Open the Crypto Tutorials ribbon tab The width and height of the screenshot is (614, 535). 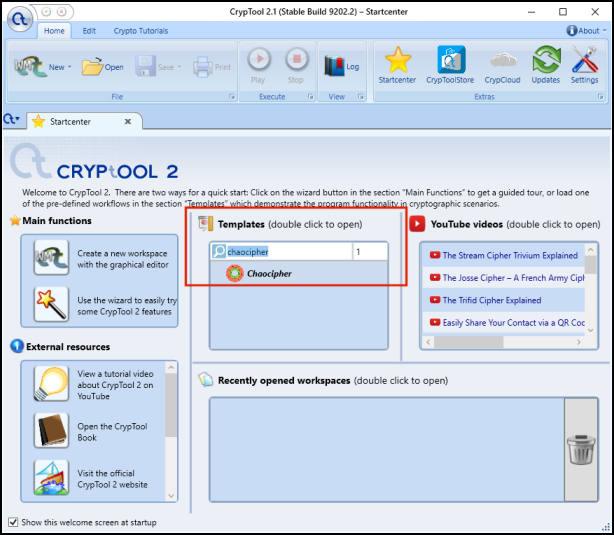[141, 31]
